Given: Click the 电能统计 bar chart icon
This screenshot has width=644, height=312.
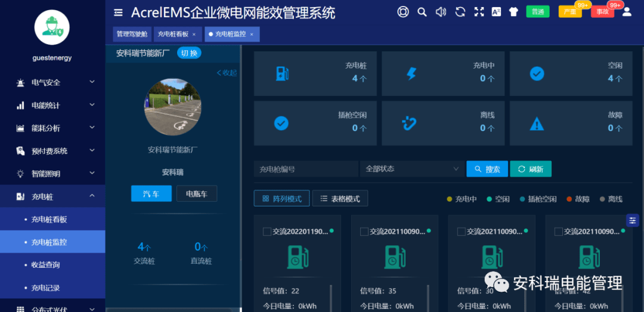Looking at the screenshot, I should click(x=20, y=106).
